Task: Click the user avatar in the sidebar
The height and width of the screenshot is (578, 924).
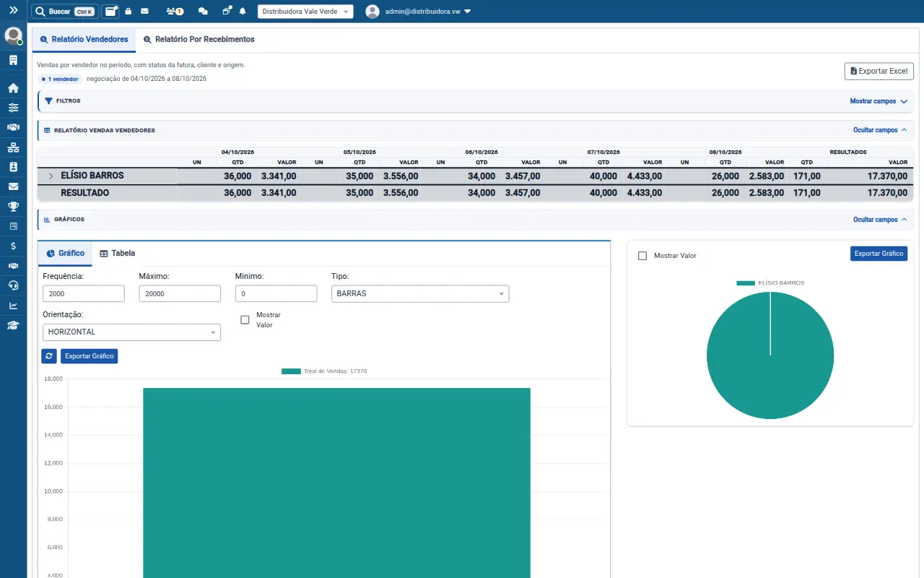Action: pyautogui.click(x=13, y=36)
